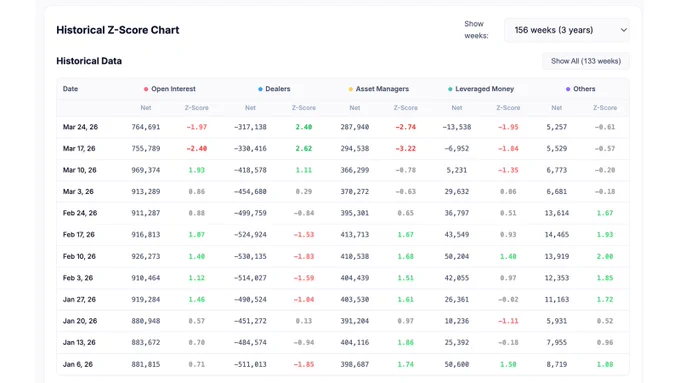The width and height of the screenshot is (680, 383).
Task: Click Historical Data section title
Action: tap(89, 61)
